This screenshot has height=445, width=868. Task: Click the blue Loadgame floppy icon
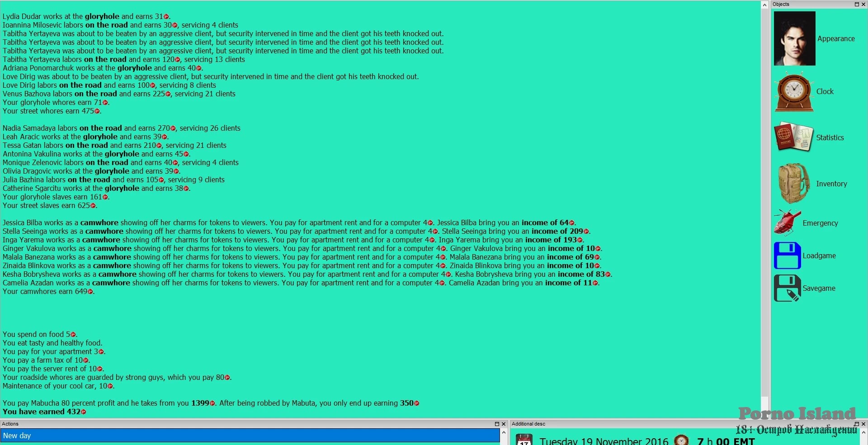[787, 256]
